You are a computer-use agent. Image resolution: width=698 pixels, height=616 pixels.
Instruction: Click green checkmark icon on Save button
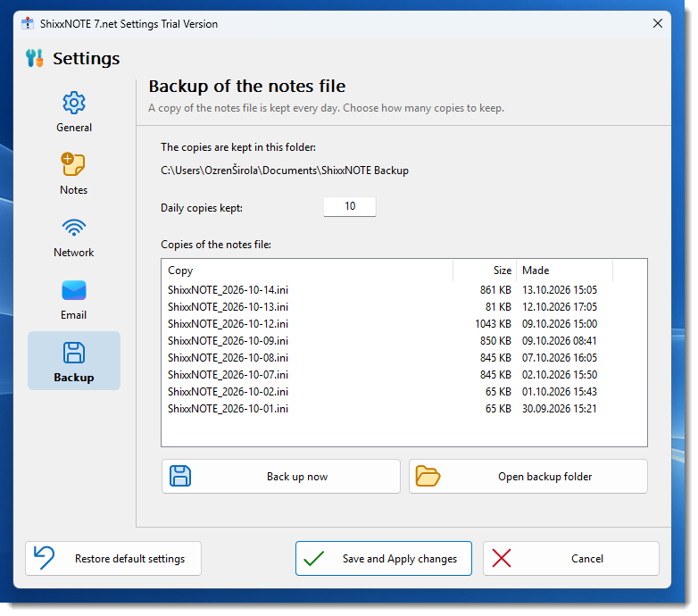pyautogui.click(x=314, y=559)
